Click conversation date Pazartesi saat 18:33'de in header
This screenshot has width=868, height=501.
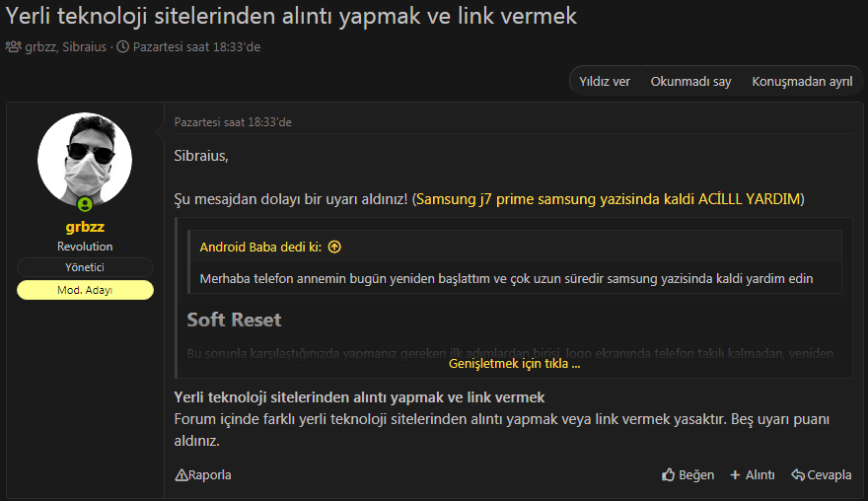pos(196,47)
